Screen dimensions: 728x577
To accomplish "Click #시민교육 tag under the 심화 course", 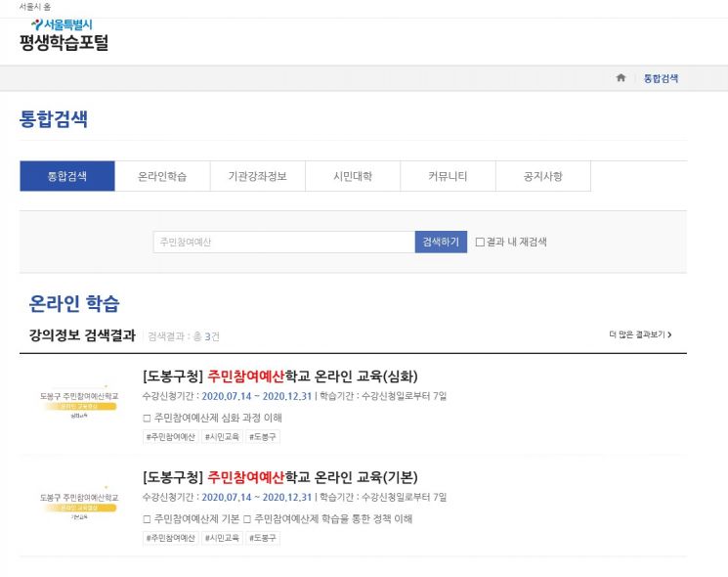I will (222, 437).
